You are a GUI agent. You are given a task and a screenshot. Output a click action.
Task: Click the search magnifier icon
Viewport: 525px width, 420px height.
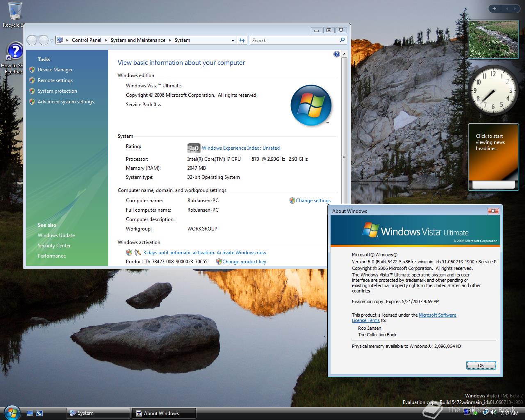pyautogui.click(x=342, y=40)
